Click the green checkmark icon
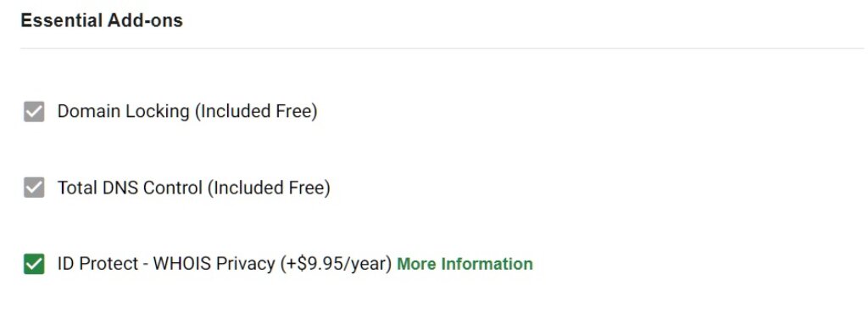 [x=34, y=264]
